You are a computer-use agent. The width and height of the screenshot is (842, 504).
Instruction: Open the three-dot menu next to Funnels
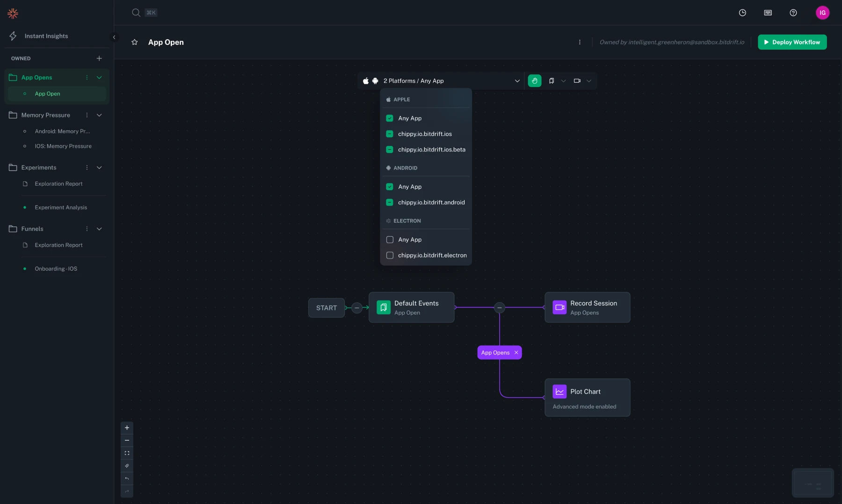[x=87, y=229]
